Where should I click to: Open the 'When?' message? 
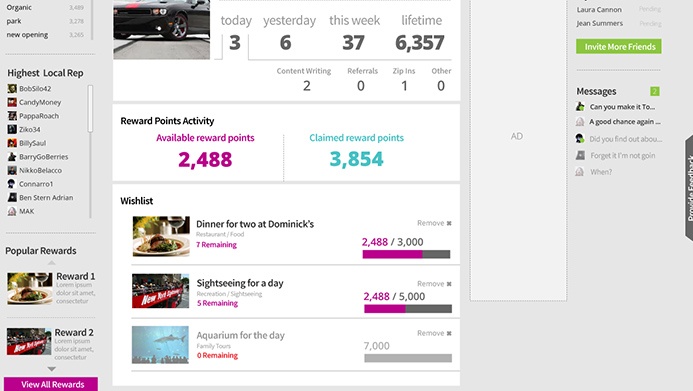[601, 172]
